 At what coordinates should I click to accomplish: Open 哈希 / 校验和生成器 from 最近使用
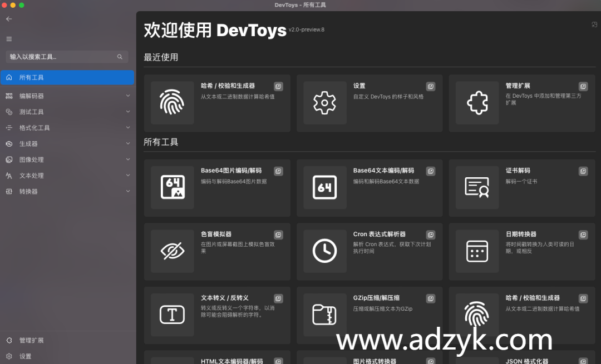click(x=217, y=103)
